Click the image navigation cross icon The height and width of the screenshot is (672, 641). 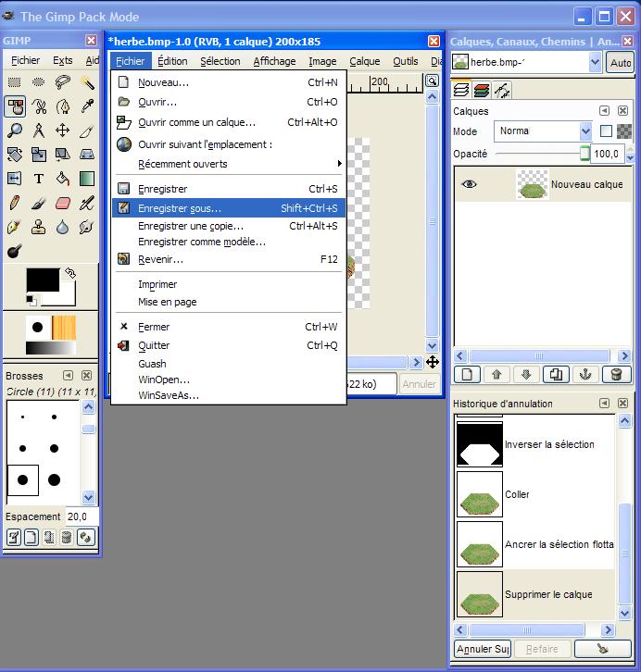click(433, 362)
